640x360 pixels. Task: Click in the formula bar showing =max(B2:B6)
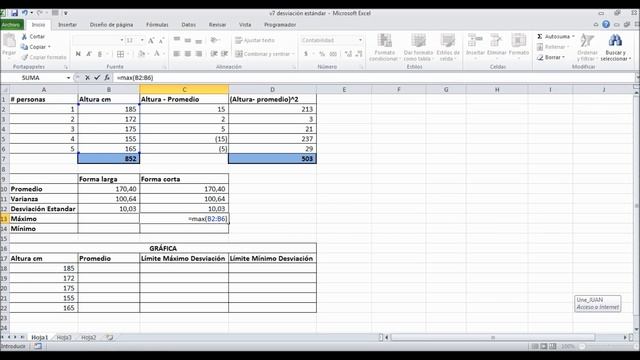[x=374, y=78]
